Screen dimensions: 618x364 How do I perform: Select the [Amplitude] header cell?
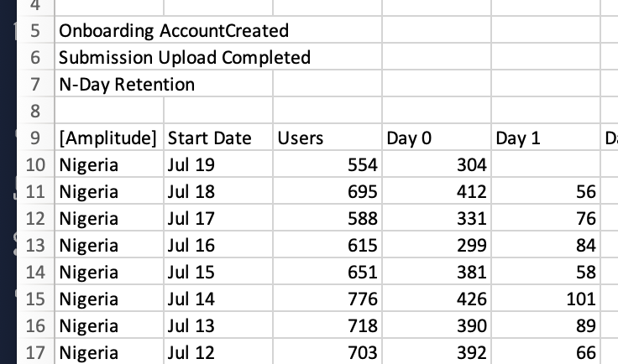click(x=109, y=138)
